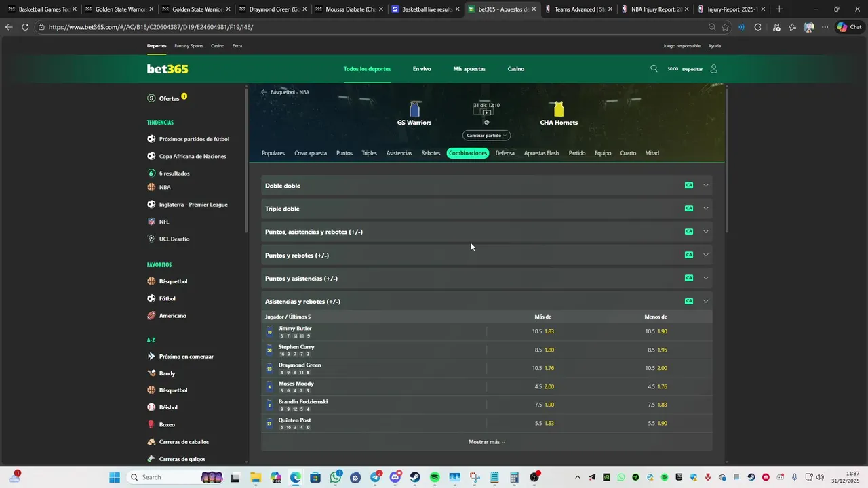Screen dimensions: 868x488
Task: Expand the Puntos y asistencias (+/-) section
Action: [x=705, y=278]
